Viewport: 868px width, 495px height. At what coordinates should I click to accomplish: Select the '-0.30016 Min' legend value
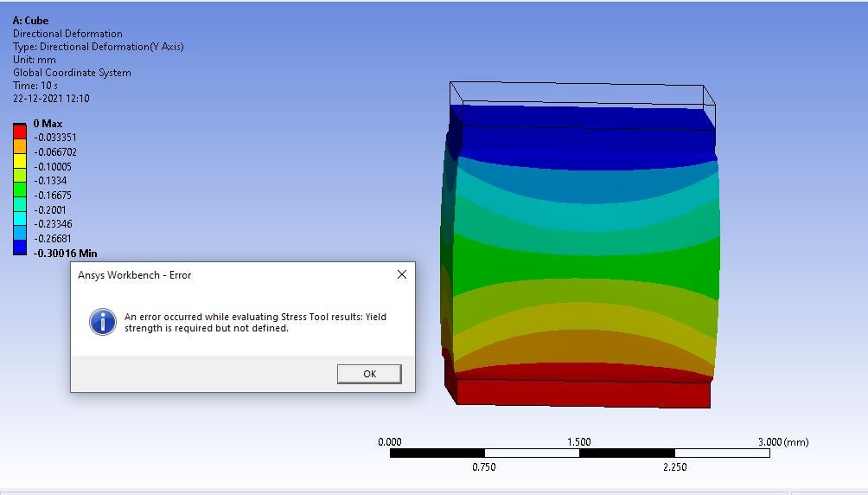tap(66, 254)
